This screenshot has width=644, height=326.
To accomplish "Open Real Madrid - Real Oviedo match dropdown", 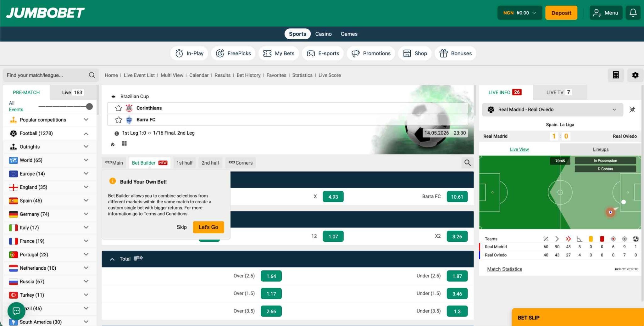I will click(x=552, y=110).
